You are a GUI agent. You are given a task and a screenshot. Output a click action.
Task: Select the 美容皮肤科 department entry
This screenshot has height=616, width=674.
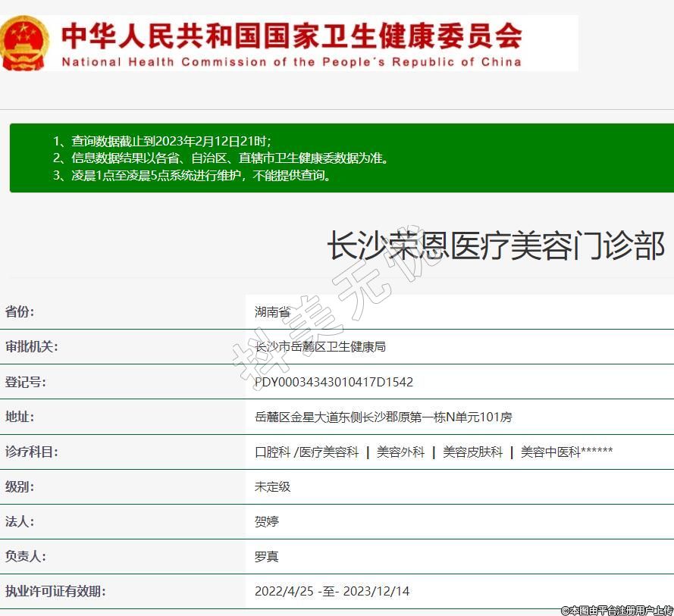(x=472, y=452)
